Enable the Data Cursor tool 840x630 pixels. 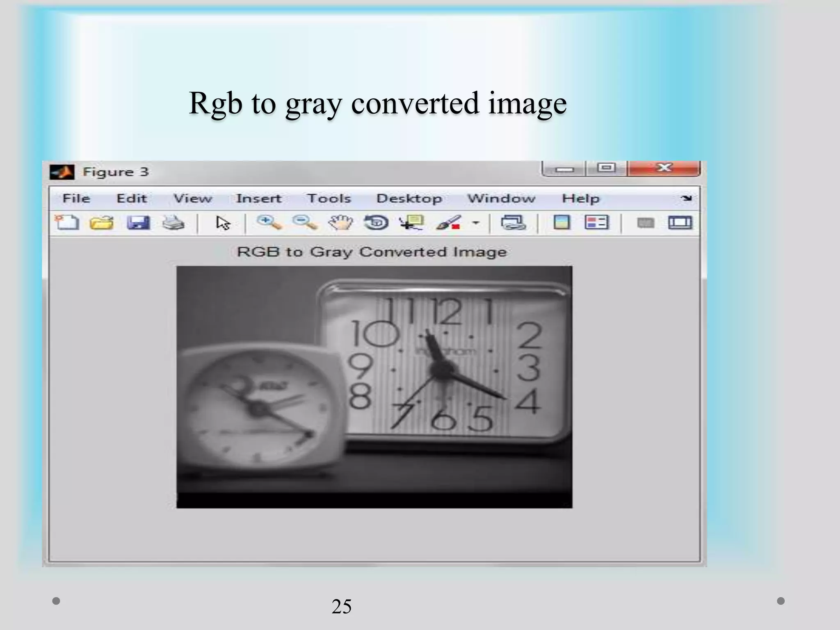click(411, 223)
